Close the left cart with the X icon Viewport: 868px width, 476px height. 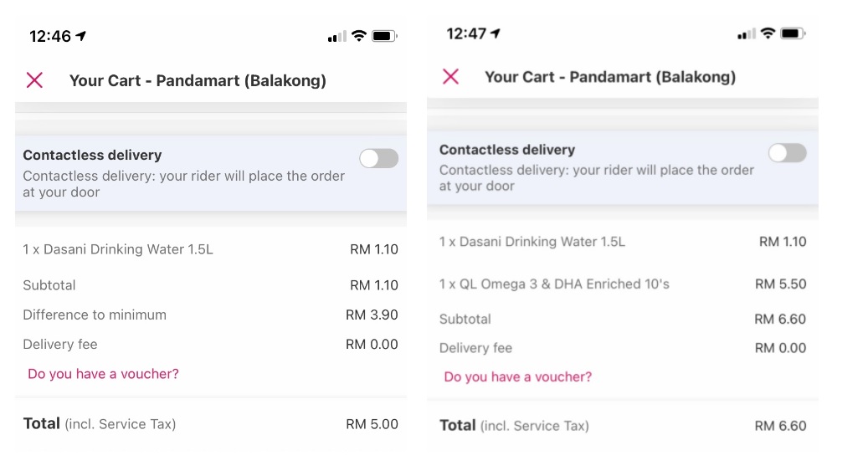(34, 80)
